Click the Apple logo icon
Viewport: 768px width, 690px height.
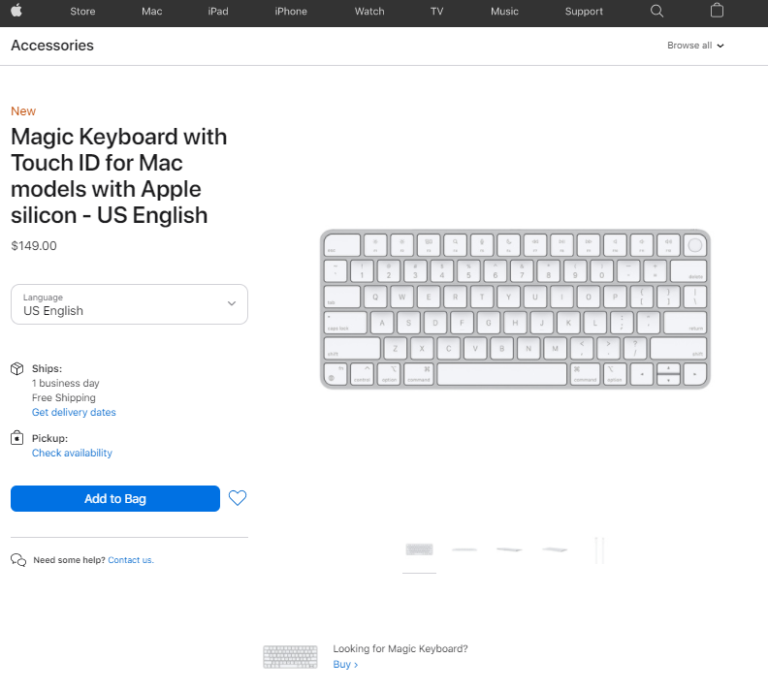[17, 11]
